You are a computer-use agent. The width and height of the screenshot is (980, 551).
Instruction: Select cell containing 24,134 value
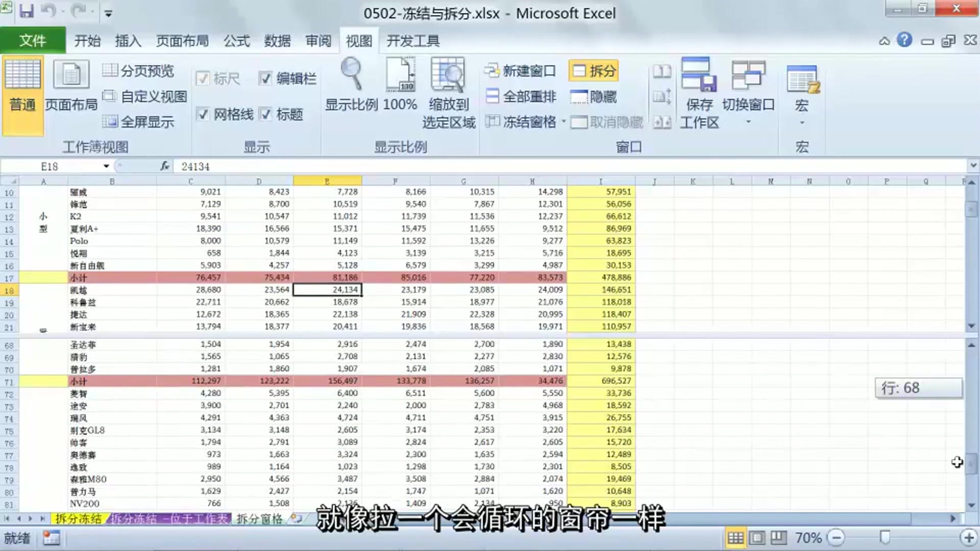tap(327, 289)
